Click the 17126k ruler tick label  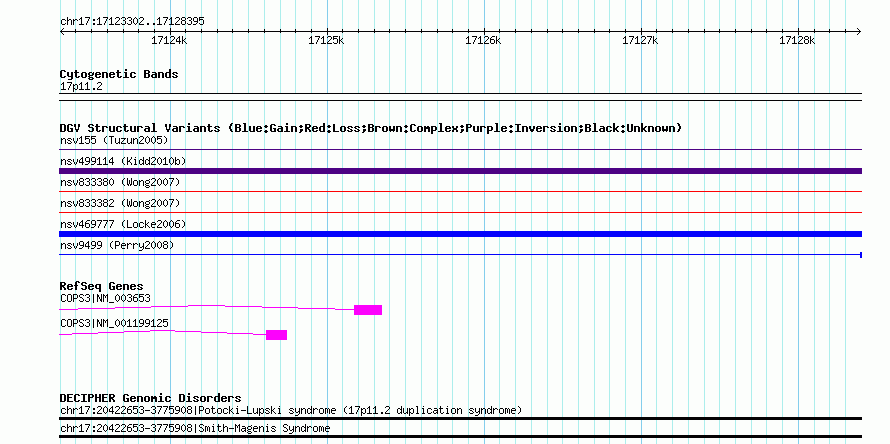pyautogui.click(x=483, y=40)
